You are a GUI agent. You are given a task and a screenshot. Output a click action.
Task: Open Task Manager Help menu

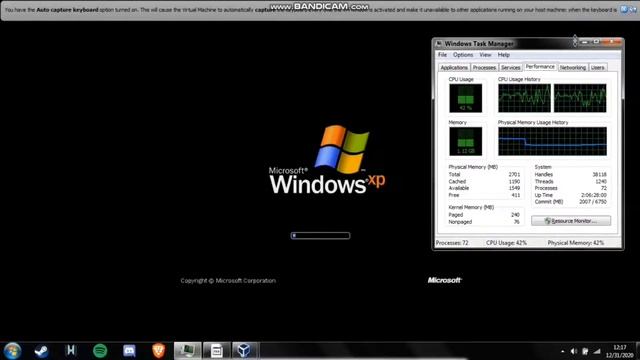504,55
